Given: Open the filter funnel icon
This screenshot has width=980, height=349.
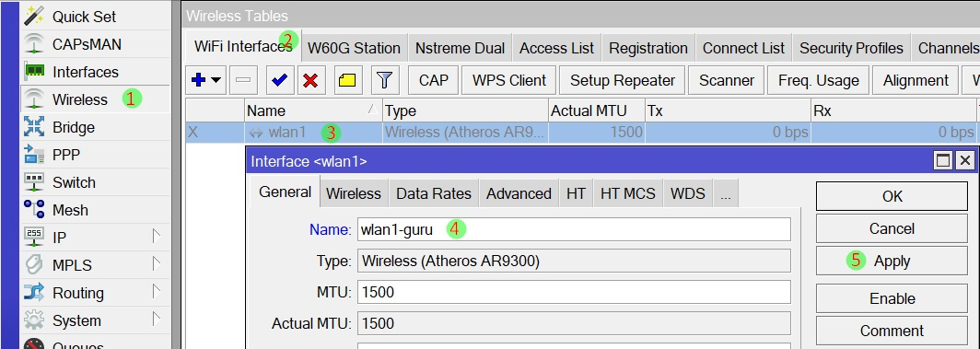Looking at the screenshot, I should [x=385, y=80].
